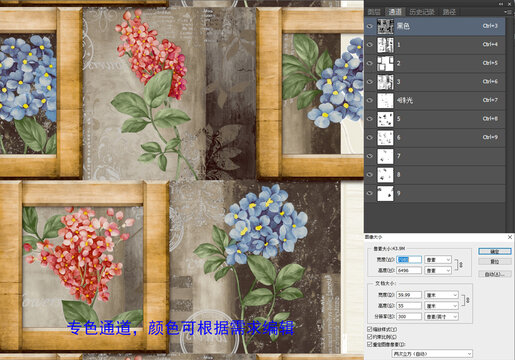Open the 历史记录 (History) tab
Viewport: 515px width, 360px height.
point(422,12)
